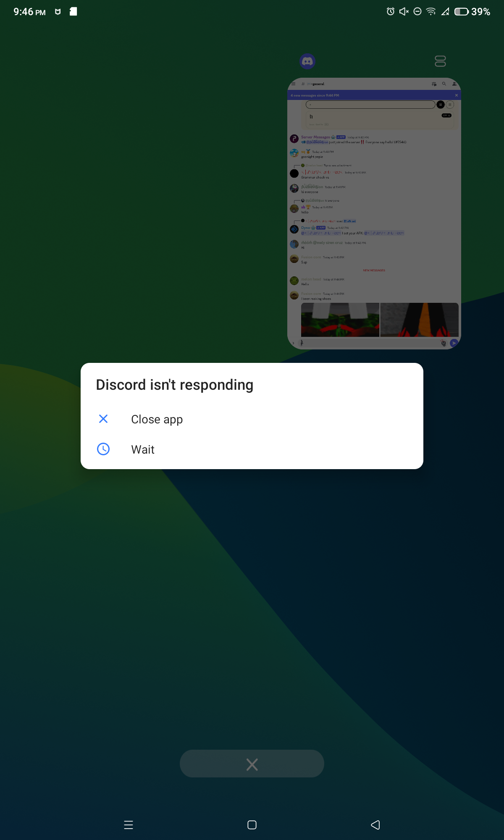Tap the general channel name in the Discord header

click(318, 84)
